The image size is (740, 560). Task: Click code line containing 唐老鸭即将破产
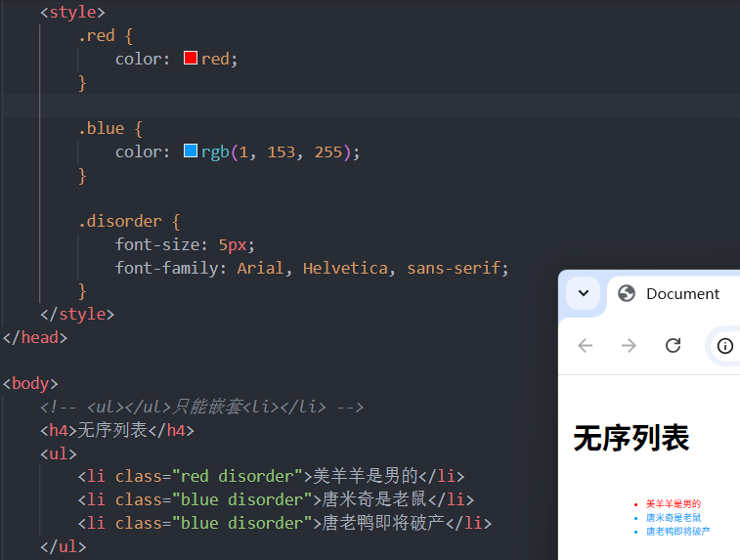[285, 523]
